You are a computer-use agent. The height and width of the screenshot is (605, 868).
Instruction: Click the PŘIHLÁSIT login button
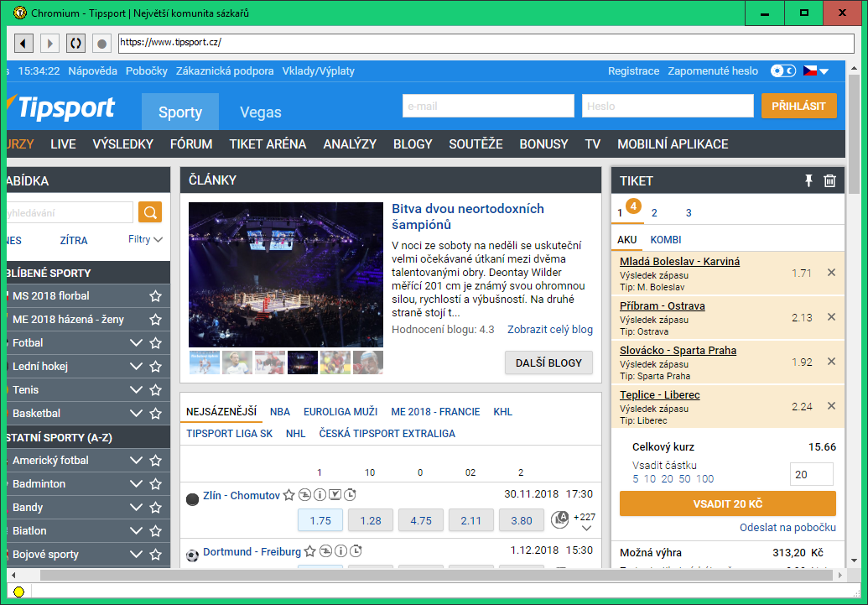(798, 106)
